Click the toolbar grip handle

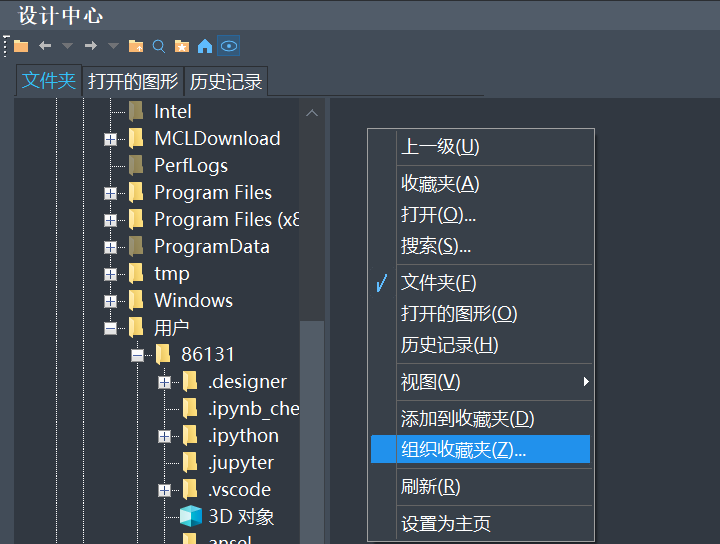click(6, 46)
